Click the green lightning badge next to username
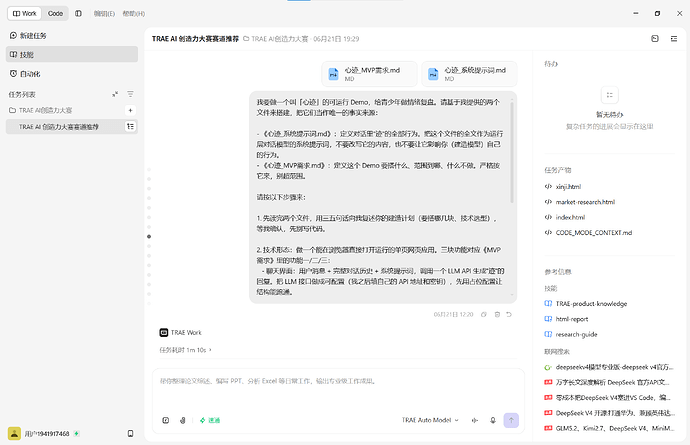The width and height of the screenshot is (690, 445). point(77,434)
